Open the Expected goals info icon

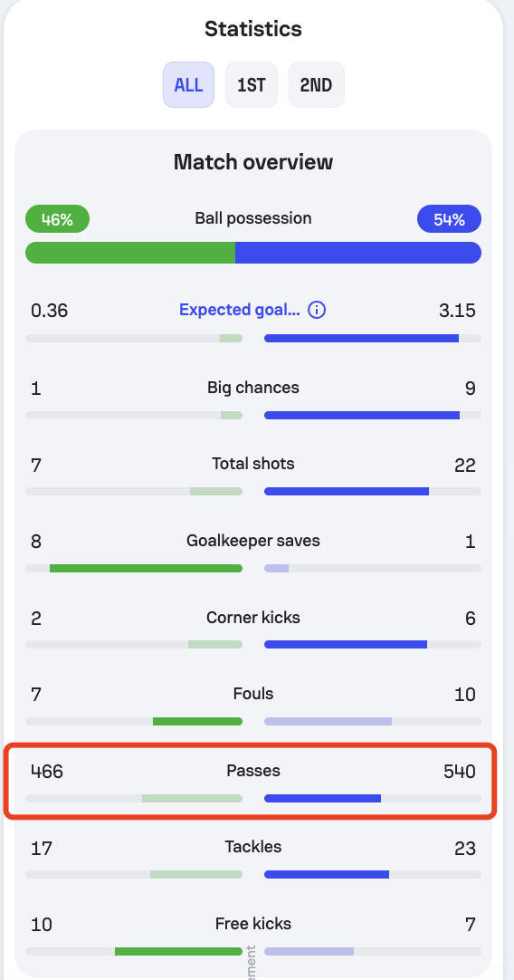pos(317,310)
